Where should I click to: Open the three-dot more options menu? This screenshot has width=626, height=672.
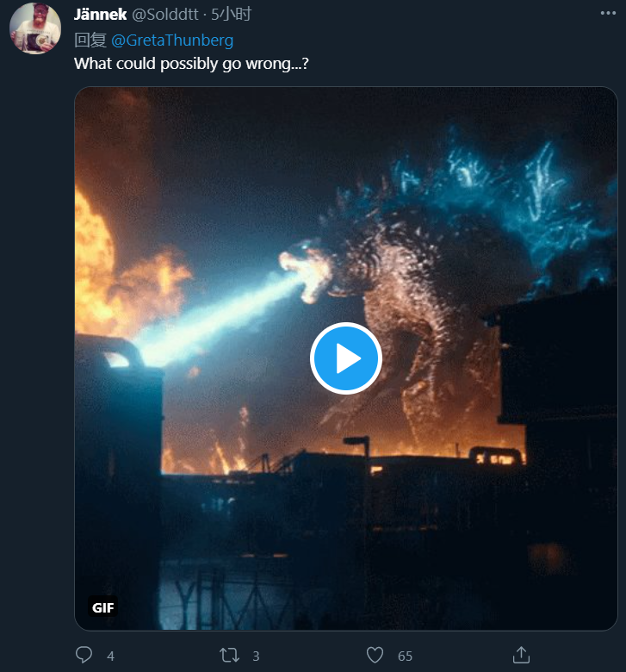(x=608, y=15)
